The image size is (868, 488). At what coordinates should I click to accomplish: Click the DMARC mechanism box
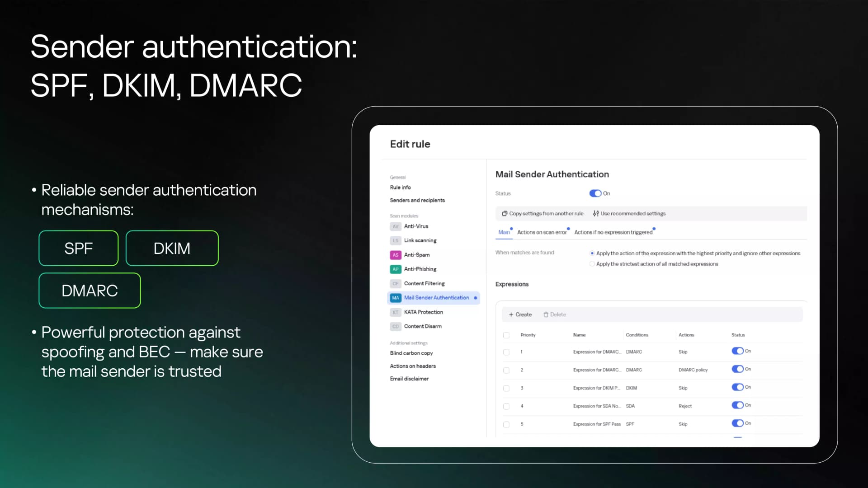(x=90, y=291)
